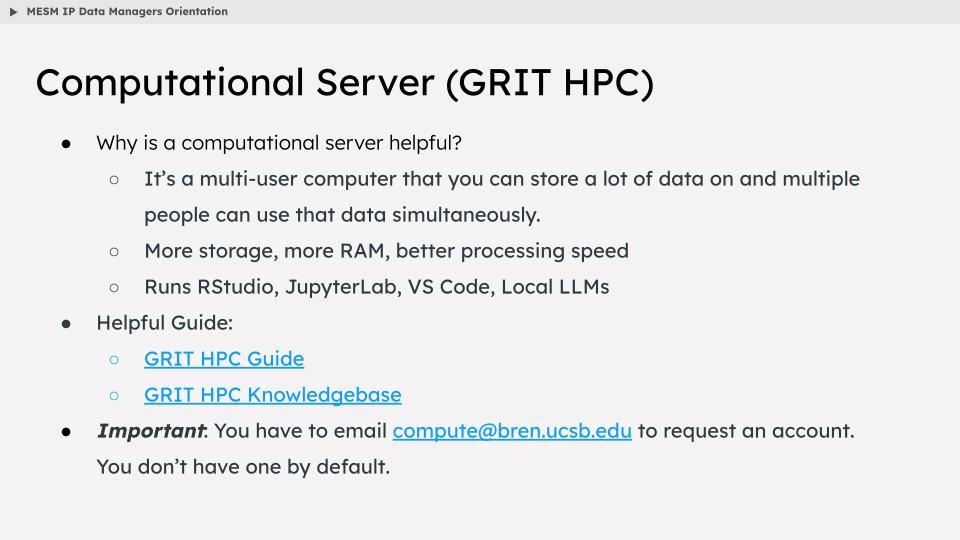Click the solid bullet beside Helpful Guide

66,324
